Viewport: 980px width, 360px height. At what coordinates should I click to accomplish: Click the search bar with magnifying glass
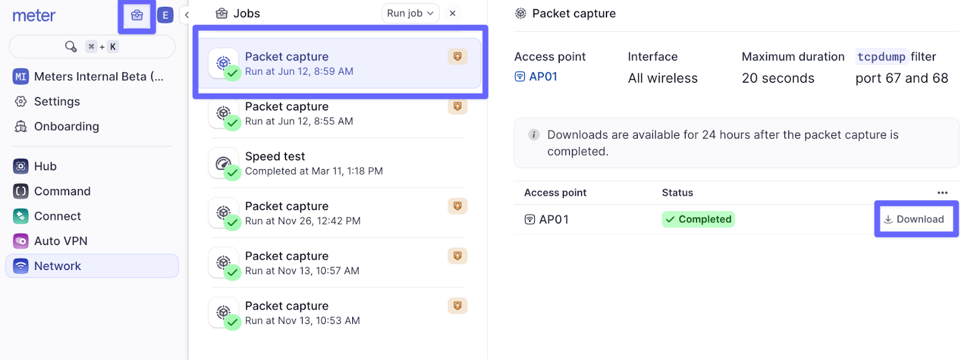(92, 47)
